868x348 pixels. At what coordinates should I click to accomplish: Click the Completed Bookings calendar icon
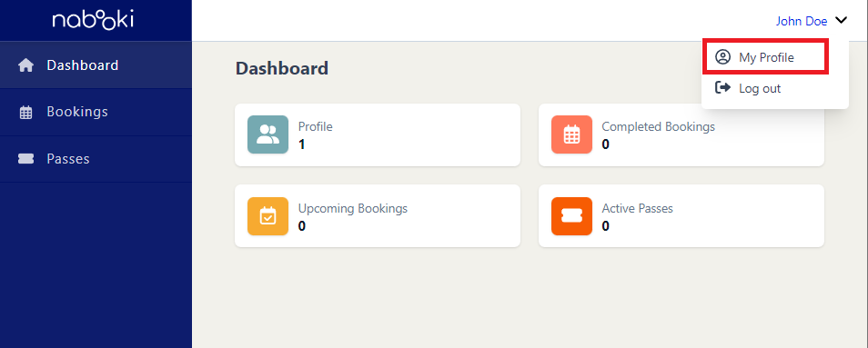click(571, 134)
